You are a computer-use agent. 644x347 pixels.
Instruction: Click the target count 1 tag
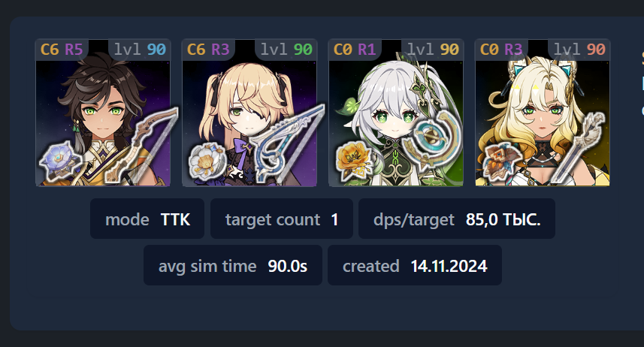click(x=282, y=219)
